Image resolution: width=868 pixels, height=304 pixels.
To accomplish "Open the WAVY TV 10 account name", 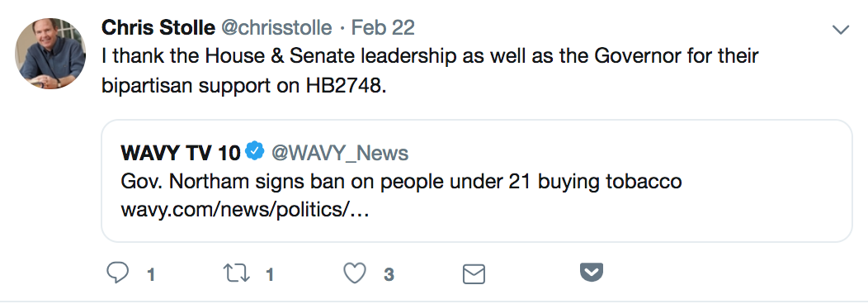I will point(181,153).
